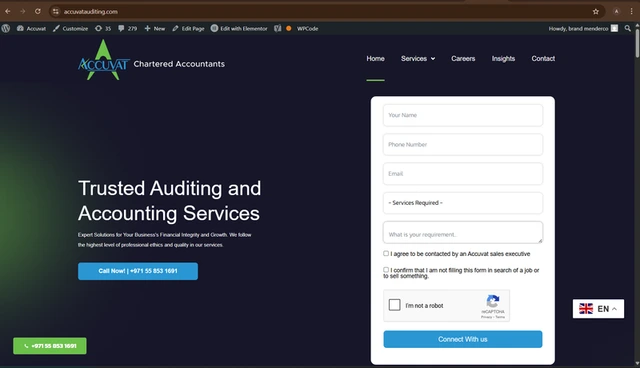The height and width of the screenshot is (368, 640).
Task: Click the UK flag icon
Action: 586,309
